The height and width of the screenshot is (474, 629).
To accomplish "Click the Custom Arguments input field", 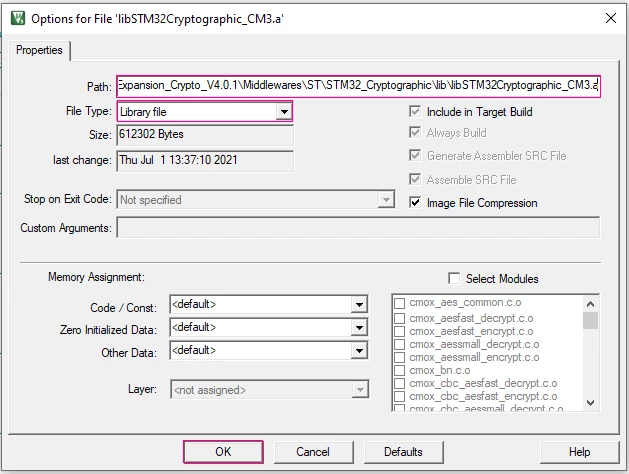I will pos(358,227).
